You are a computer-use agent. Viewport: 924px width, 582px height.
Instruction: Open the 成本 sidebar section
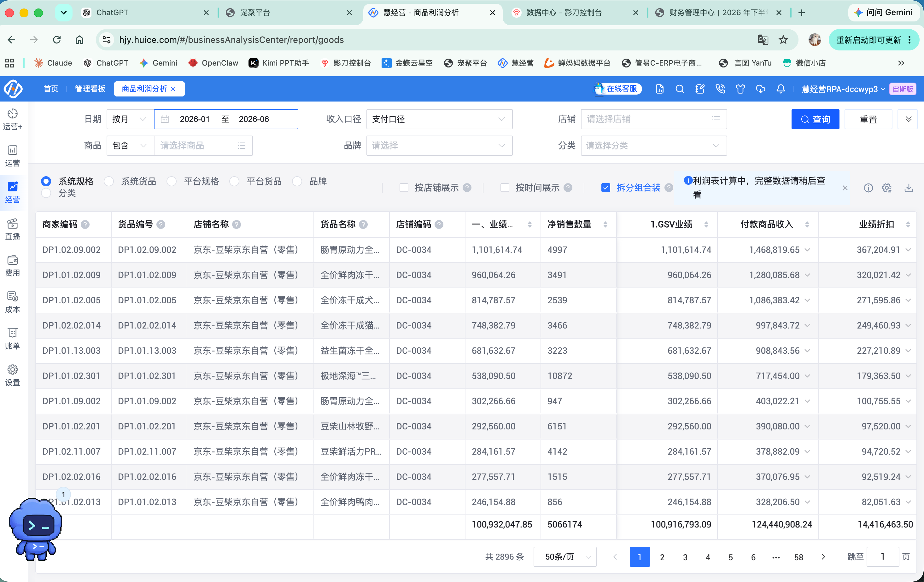pyautogui.click(x=13, y=302)
